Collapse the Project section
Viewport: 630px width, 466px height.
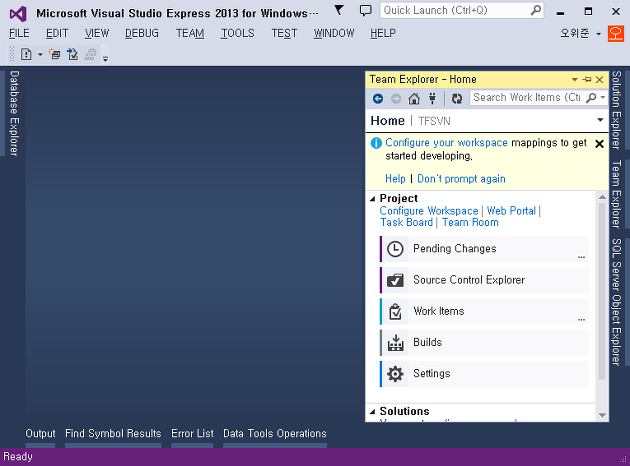[x=372, y=198]
